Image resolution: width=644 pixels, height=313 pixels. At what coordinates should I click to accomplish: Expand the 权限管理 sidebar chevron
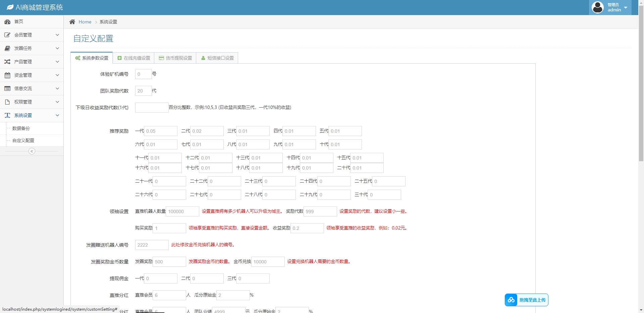pyautogui.click(x=57, y=102)
